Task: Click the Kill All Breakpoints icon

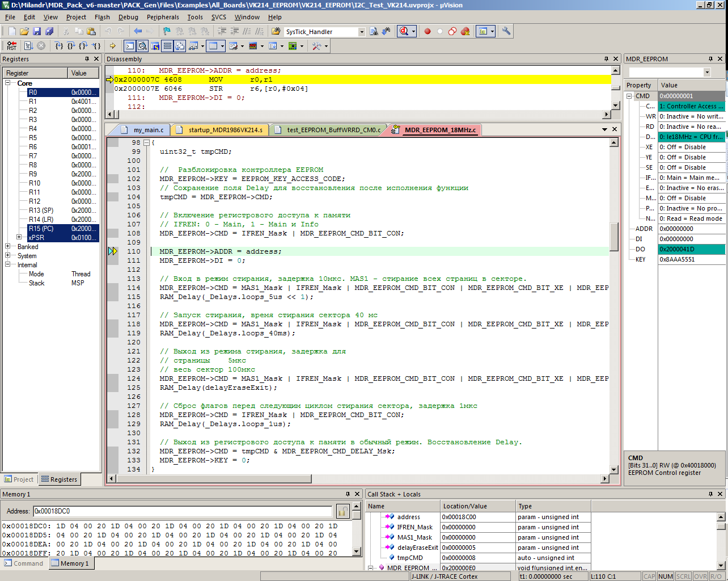Action: pos(465,31)
